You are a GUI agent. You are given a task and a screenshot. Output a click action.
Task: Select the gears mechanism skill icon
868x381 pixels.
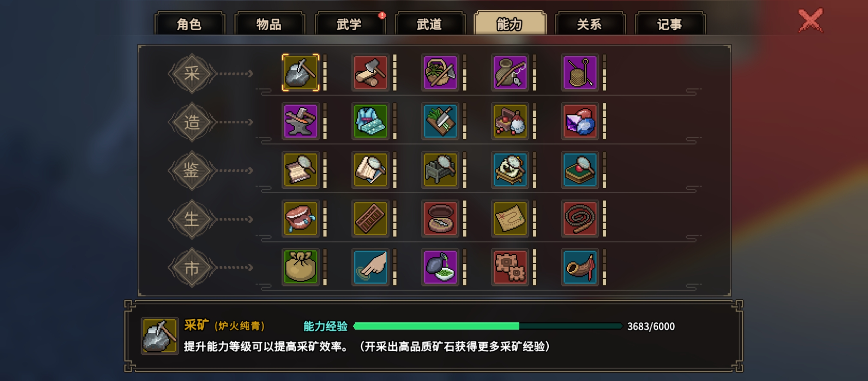tap(510, 267)
